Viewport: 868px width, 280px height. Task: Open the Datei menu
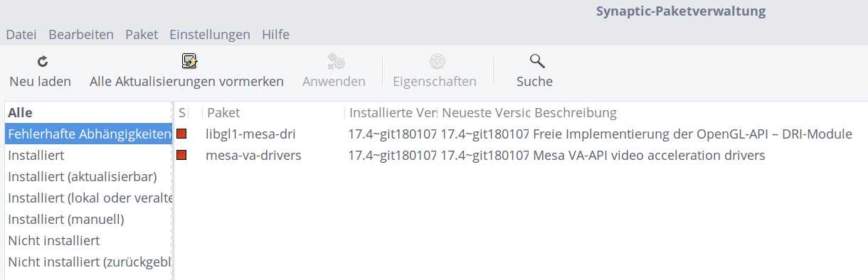coord(21,34)
